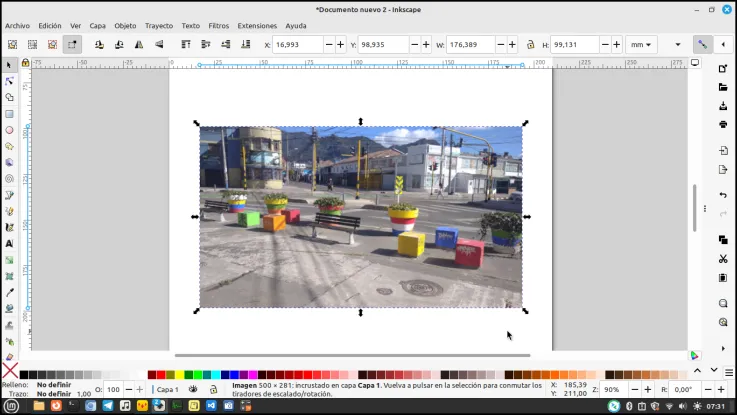
Task: Click the Print document icon
Action: click(723, 125)
